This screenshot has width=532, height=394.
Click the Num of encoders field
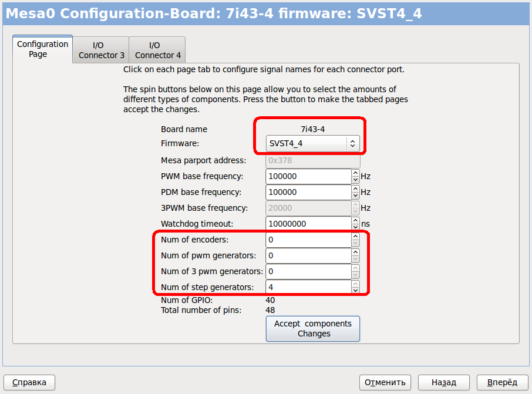point(308,240)
